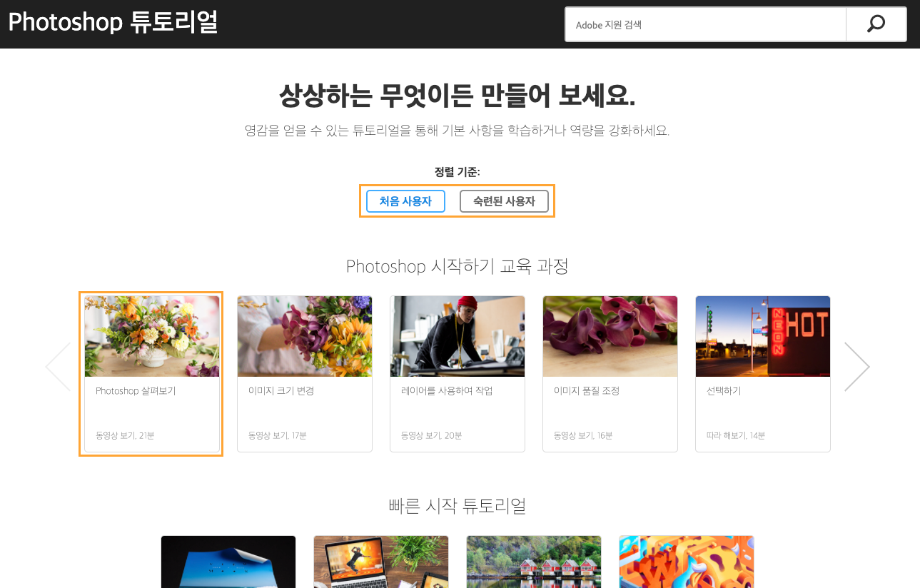This screenshot has height=588, width=920.
Task: Select the 처음 사용자 sort button
Action: (405, 201)
